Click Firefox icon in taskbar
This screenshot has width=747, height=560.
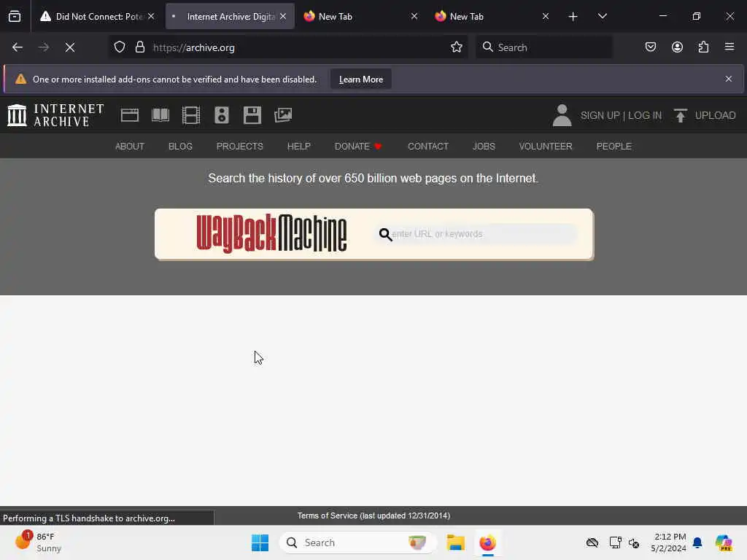pyautogui.click(x=487, y=542)
